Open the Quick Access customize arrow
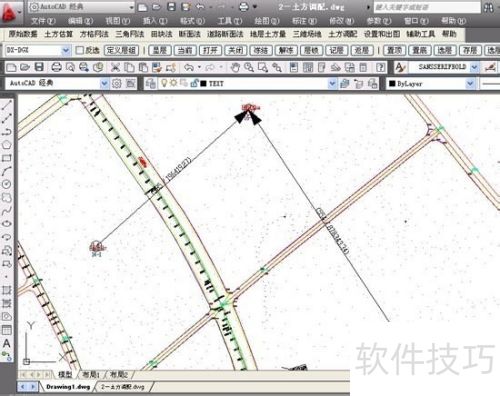The height and width of the screenshot is (396, 500). [x=255, y=7]
